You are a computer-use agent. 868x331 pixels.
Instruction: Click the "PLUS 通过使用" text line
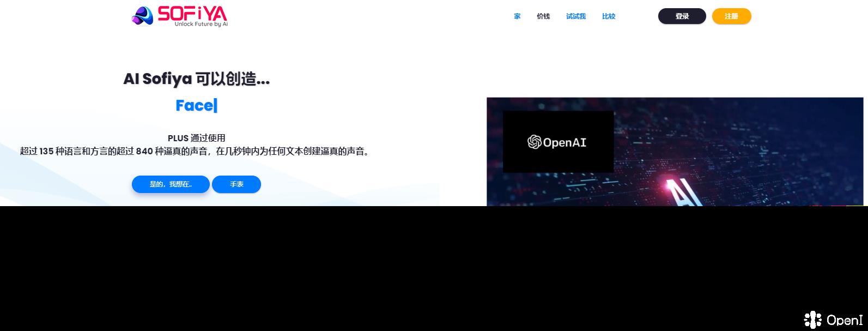(197, 138)
